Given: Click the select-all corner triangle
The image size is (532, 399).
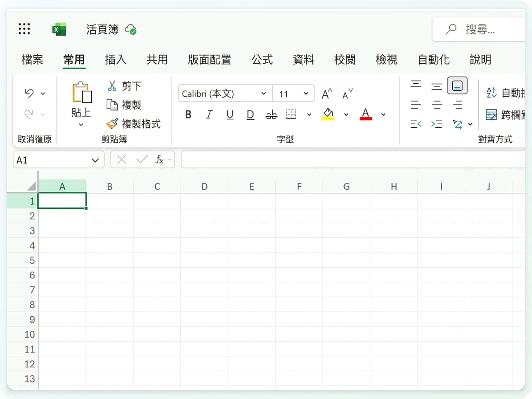Looking at the screenshot, I should point(32,186).
